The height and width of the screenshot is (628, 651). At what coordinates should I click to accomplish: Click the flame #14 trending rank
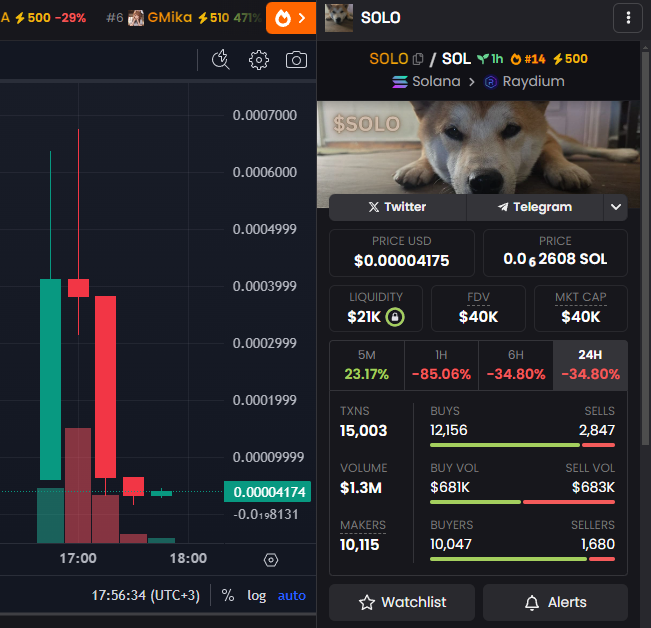pos(528,59)
